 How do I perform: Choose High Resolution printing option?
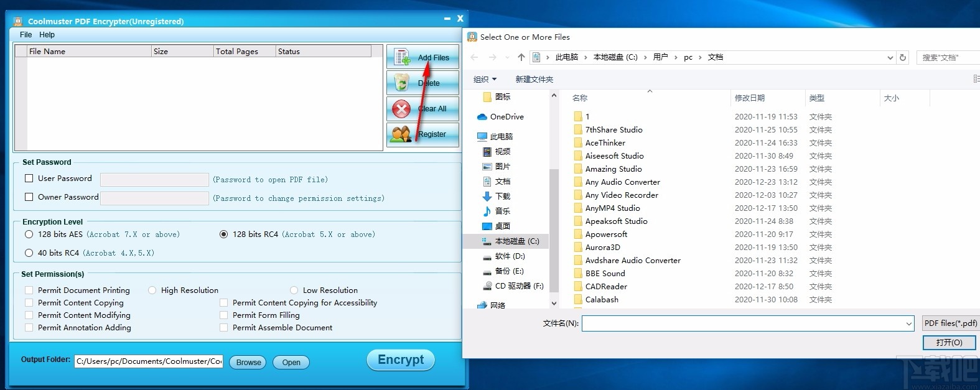[152, 290]
